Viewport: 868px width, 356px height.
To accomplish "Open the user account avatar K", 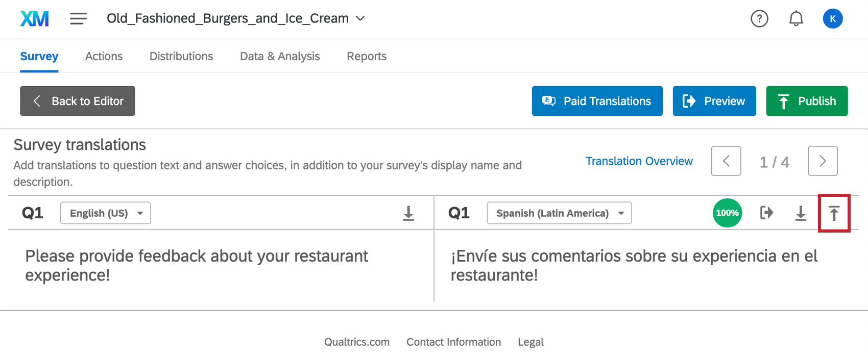I will (x=832, y=19).
